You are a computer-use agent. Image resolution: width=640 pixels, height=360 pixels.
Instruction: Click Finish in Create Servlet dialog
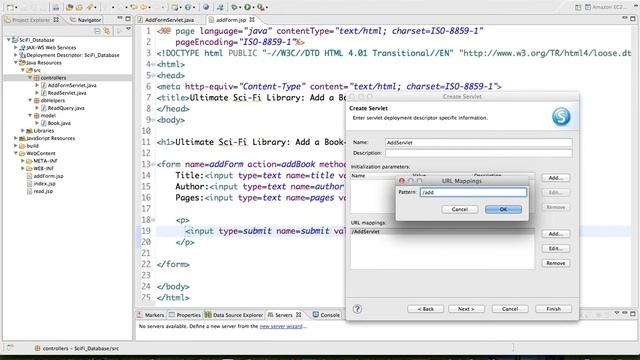click(x=553, y=309)
